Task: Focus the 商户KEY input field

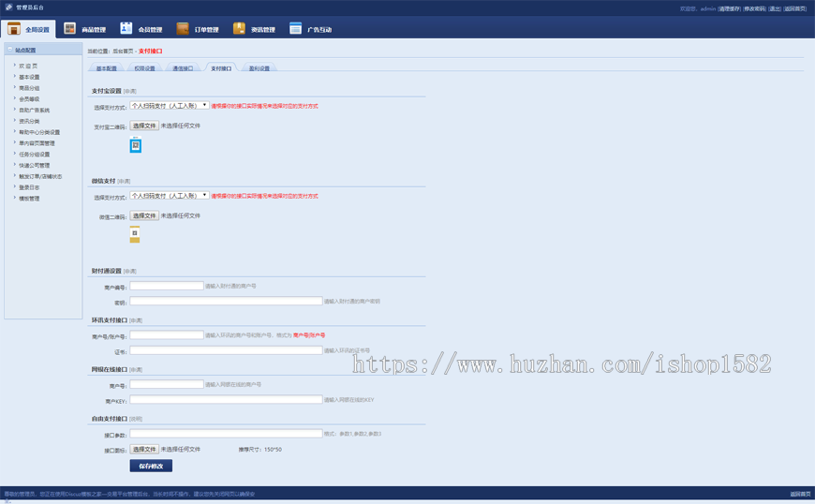Action: (226, 400)
